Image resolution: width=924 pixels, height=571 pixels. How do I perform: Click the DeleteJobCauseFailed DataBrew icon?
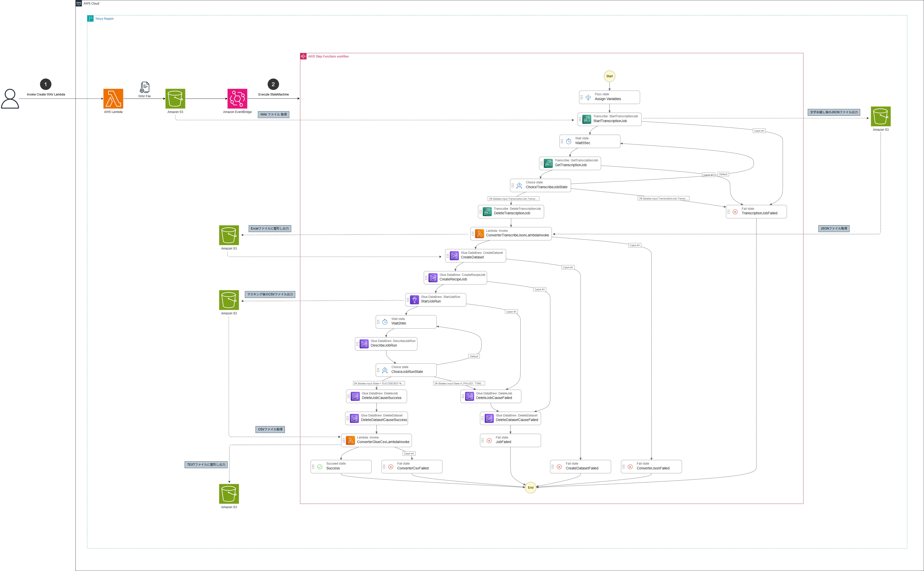pyautogui.click(x=469, y=396)
